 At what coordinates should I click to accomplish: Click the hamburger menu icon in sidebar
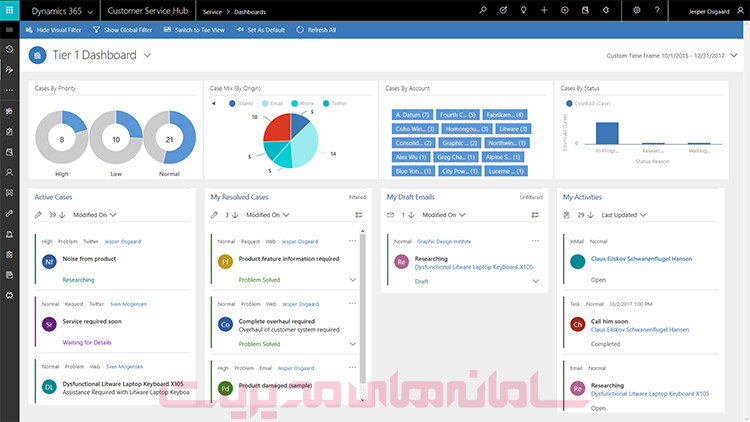click(9, 30)
